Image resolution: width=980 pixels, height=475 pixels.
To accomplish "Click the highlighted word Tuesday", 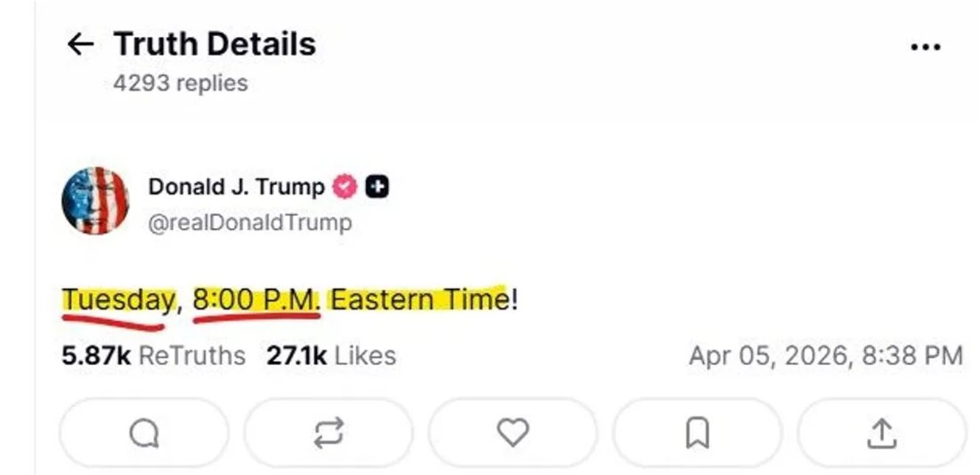I will tap(118, 300).
